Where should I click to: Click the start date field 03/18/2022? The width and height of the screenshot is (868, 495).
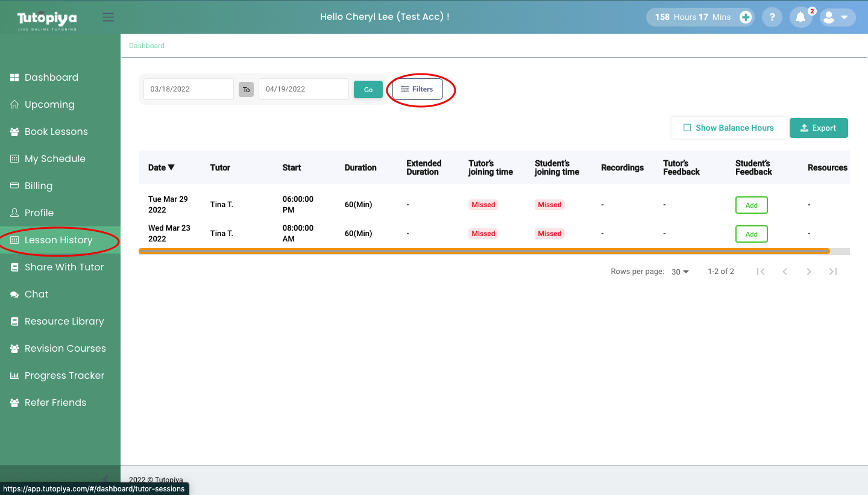point(188,89)
